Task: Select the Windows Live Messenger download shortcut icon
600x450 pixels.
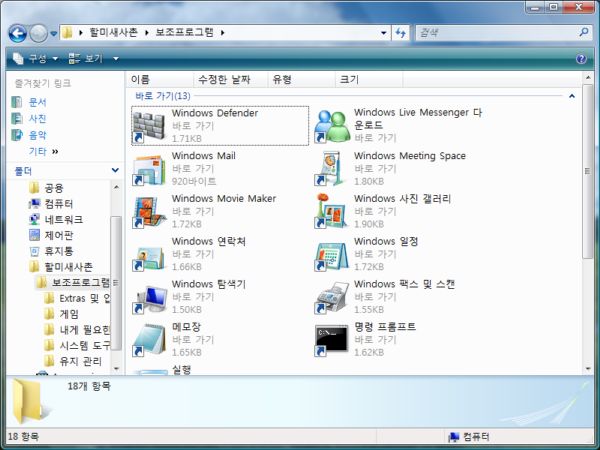Action: click(332, 127)
